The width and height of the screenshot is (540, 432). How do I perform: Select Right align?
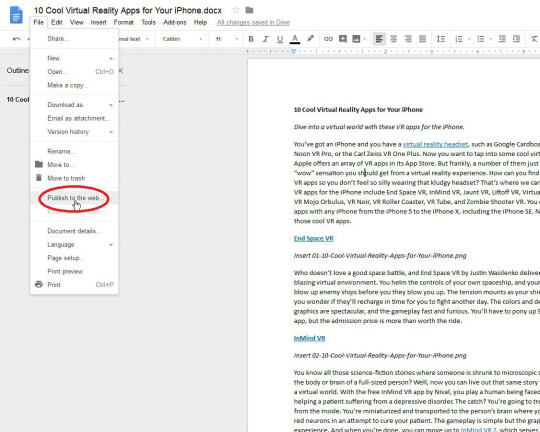pyautogui.click(x=408, y=39)
